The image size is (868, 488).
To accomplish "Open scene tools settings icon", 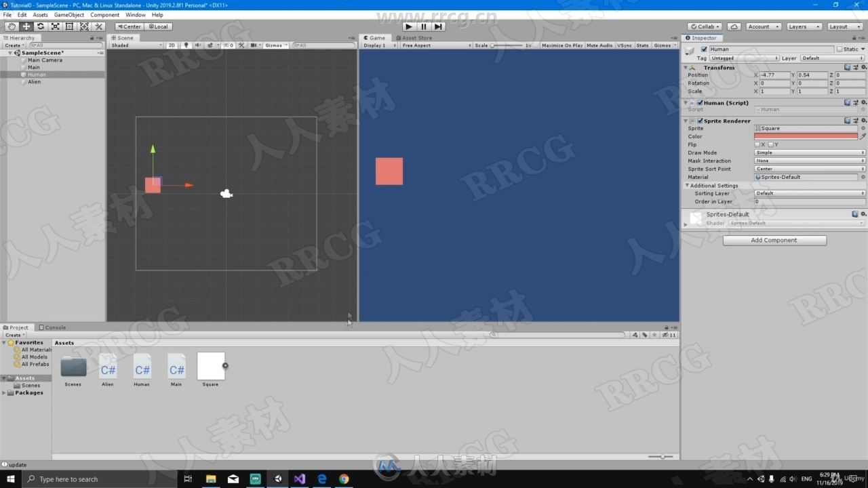I will (241, 45).
